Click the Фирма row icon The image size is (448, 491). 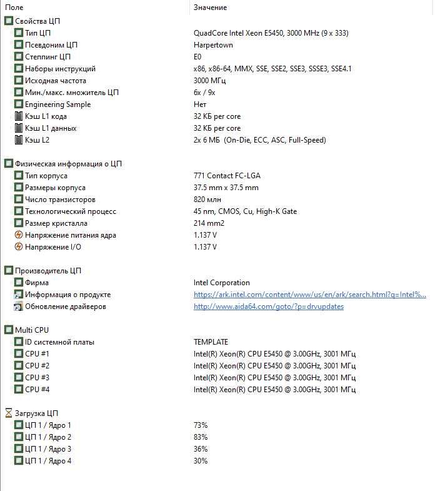point(19,283)
